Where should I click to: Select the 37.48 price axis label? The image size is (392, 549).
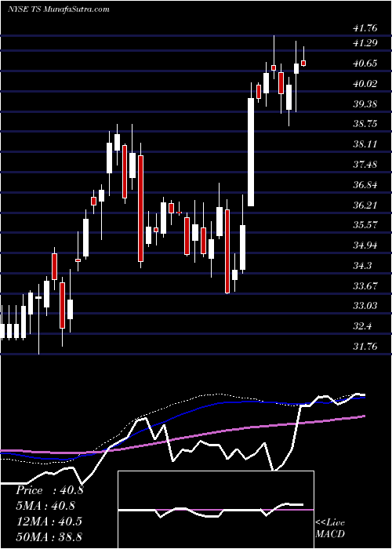[365, 165]
